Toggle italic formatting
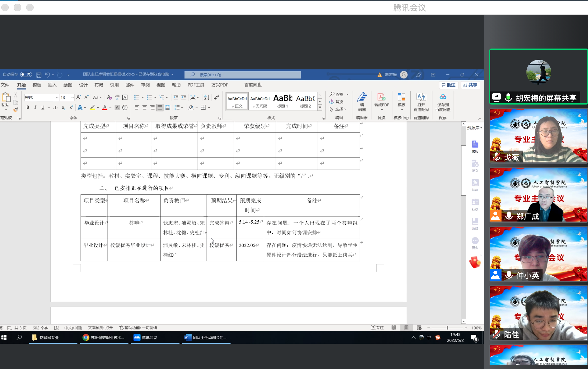 pyautogui.click(x=35, y=107)
